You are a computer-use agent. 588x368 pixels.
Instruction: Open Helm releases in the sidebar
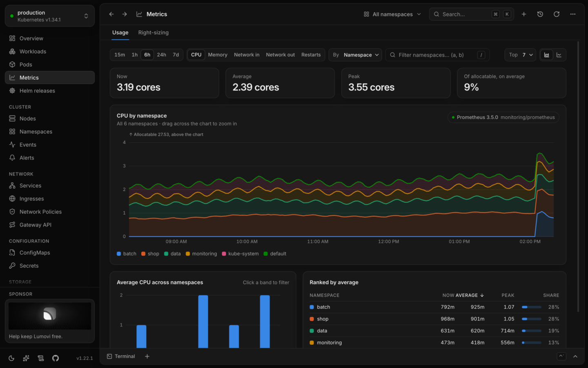click(x=50, y=91)
